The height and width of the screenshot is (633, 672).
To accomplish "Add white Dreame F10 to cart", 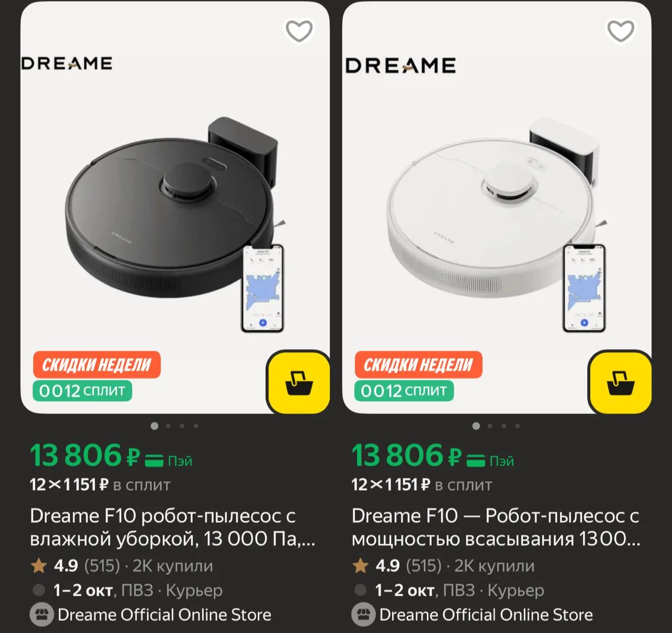I will coord(621,383).
